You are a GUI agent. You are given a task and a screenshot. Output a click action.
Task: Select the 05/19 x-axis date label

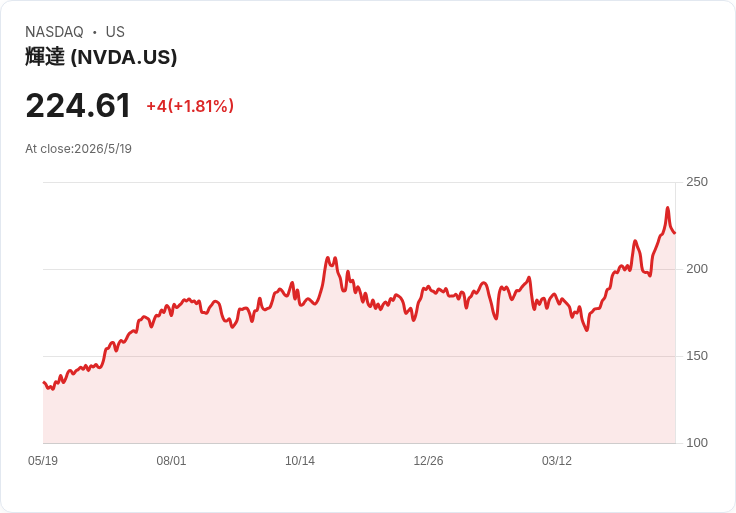tap(43, 461)
